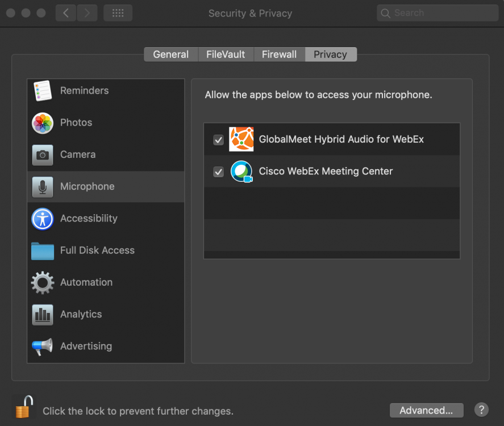
Task: Select the Analytics chart icon
Action: coord(43,314)
